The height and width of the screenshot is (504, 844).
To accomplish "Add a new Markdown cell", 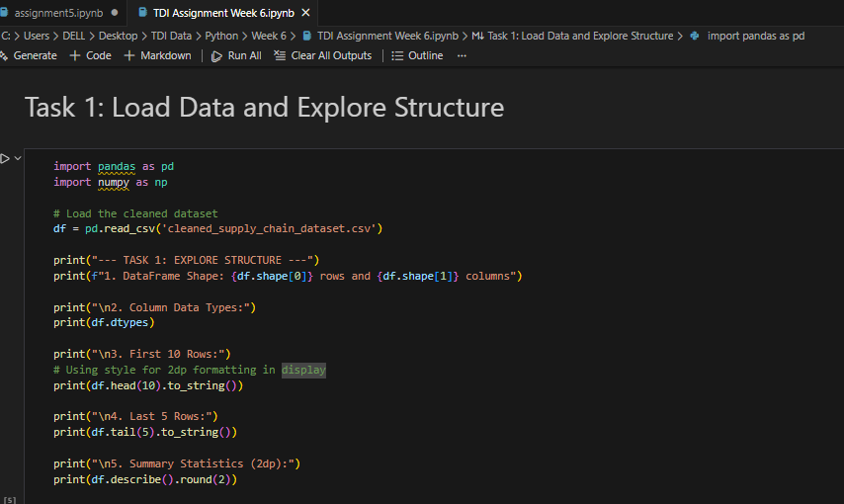I will click(x=158, y=56).
